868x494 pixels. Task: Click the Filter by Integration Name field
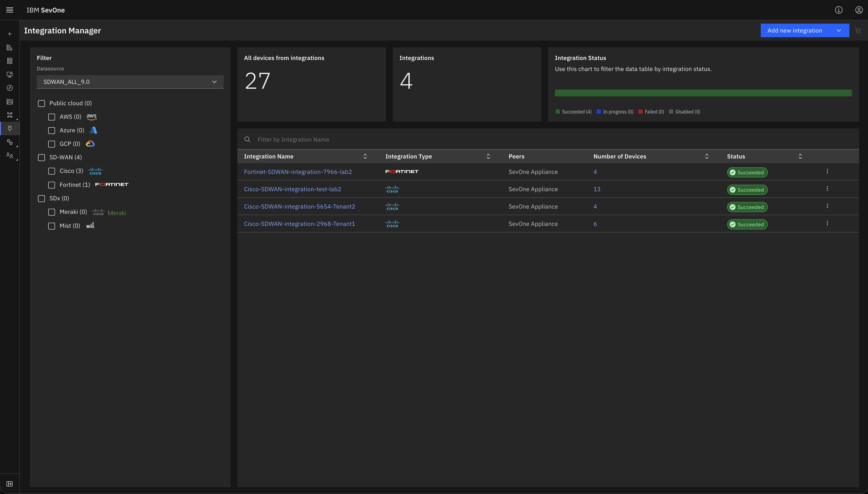tap(548, 139)
